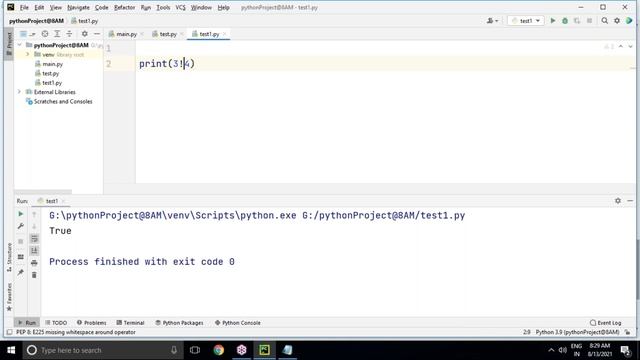
Task: Open Task View in taskbar
Action: coord(195,350)
